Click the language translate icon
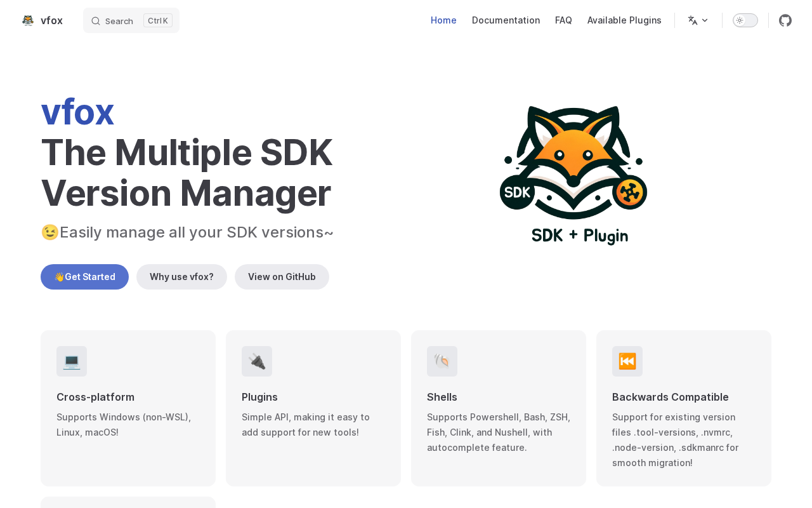Image resolution: width=812 pixels, height=508 pixels. pyautogui.click(x=693, y=20)
